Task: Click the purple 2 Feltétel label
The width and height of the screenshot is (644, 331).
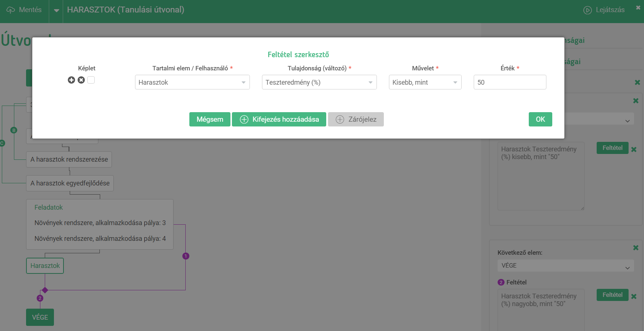Action: (x=512, y=282)
